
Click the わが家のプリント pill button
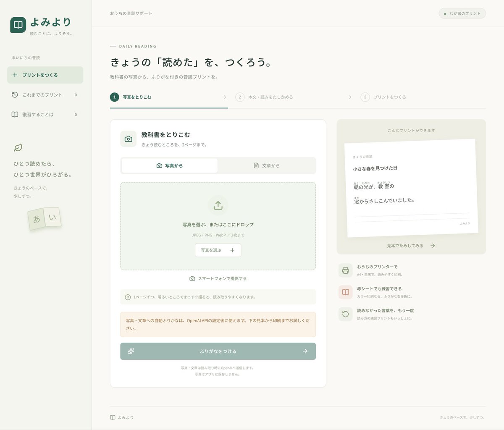462,13
